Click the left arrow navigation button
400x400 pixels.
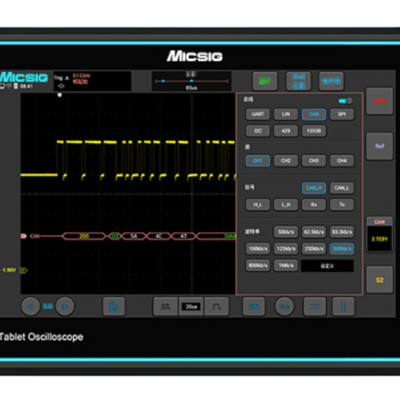(31, 306)
